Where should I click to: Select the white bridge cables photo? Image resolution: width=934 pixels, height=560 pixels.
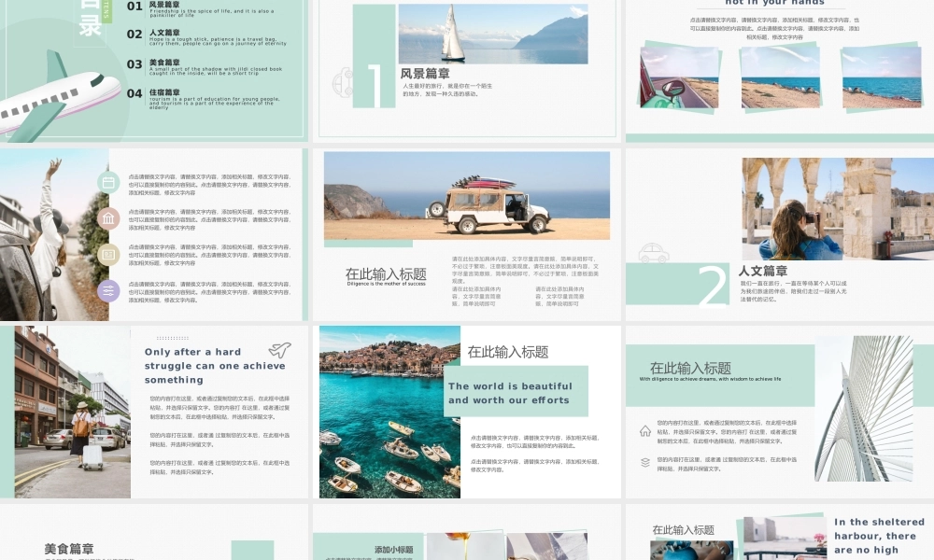coord(864,408)
